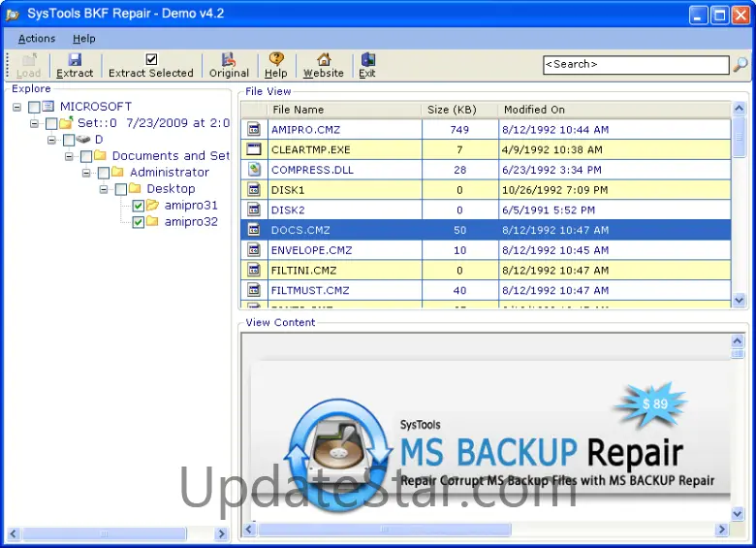Collapse the D drive tree node
The image size is (756, 548).
(51, 140)
